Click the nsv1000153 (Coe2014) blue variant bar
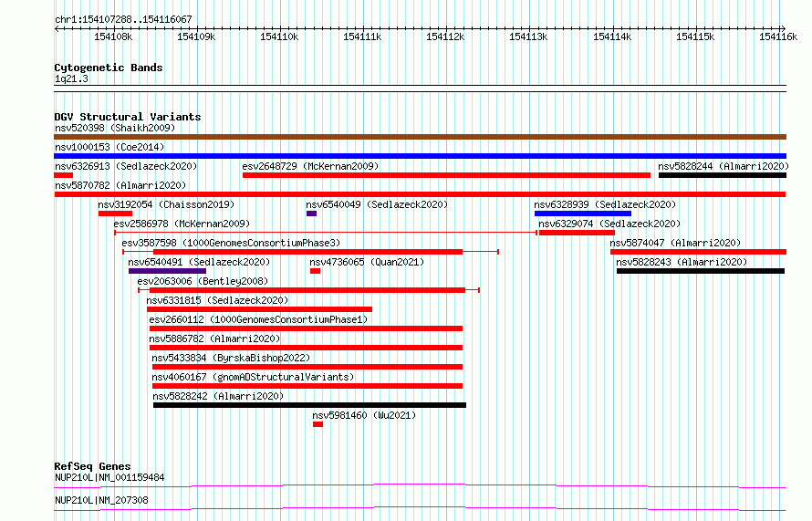812x521 pixels. click(420, 156)
